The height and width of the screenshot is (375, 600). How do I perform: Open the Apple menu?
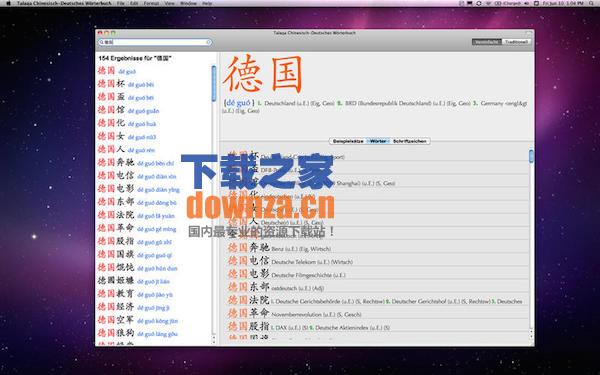(x=8, y=3)
